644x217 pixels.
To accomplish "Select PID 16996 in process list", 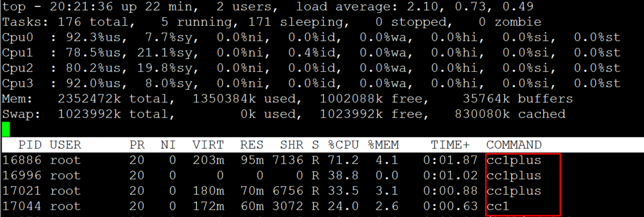I will [x=22, y=175].
